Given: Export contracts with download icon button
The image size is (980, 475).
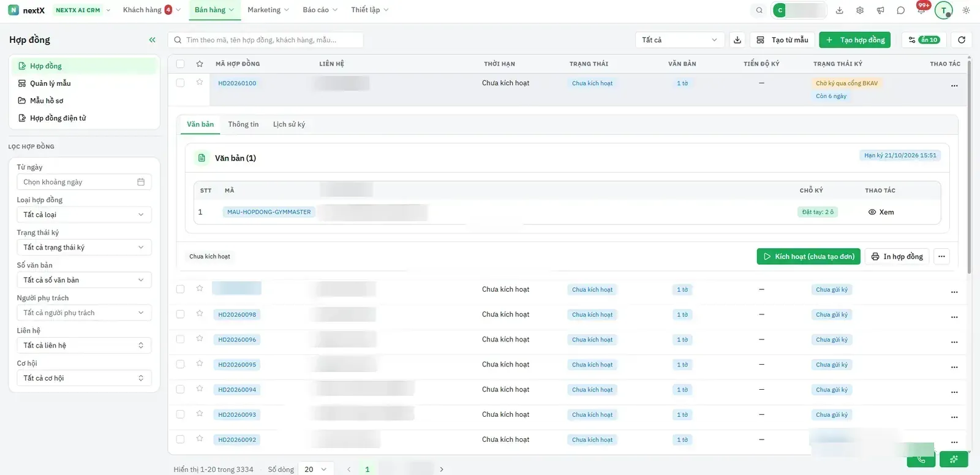Looking at the screenshot, I should click(737, 40).
